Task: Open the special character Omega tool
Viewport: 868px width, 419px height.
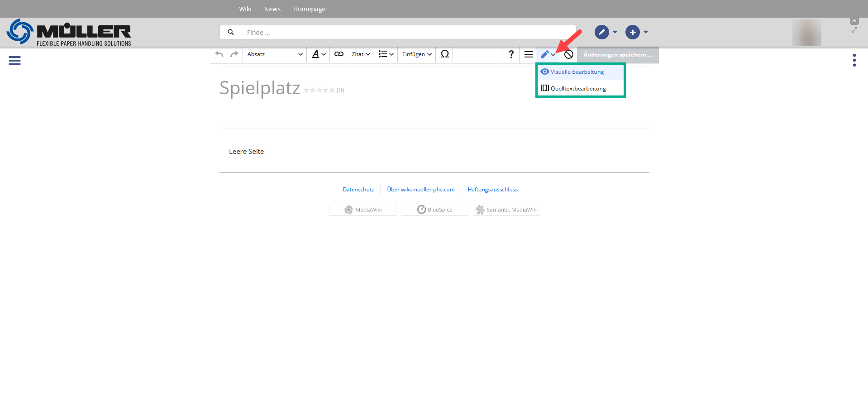Action: tap(444, 54)
